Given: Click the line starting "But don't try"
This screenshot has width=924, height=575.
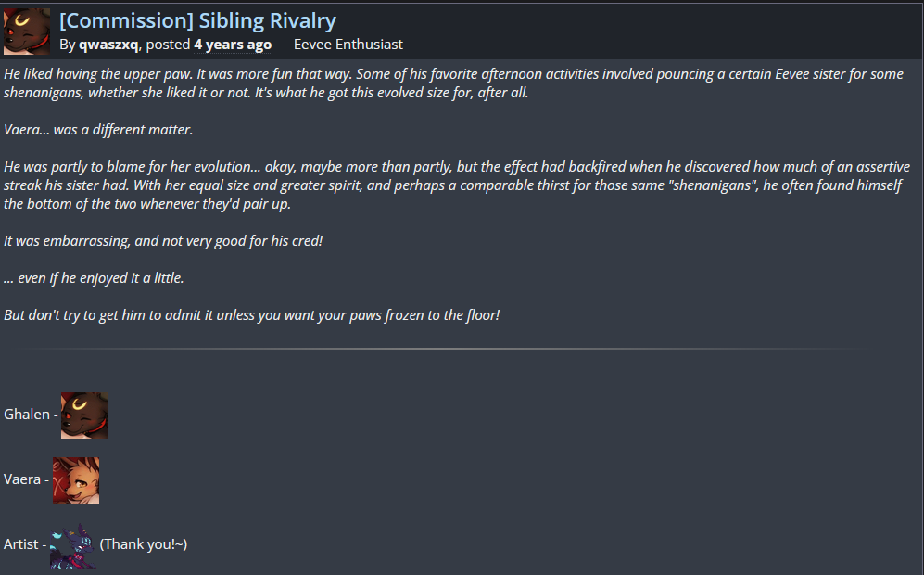Looking at the screenshot, I should pos(251,315).
